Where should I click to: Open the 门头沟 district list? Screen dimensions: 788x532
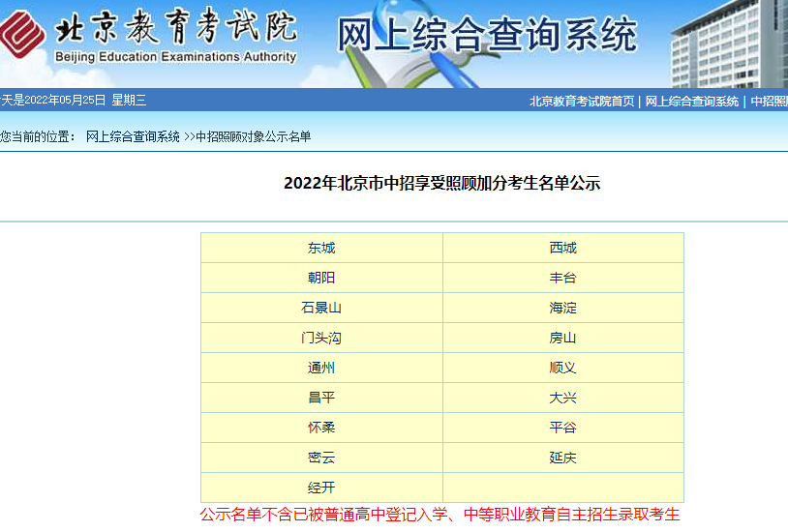[321, 338]
